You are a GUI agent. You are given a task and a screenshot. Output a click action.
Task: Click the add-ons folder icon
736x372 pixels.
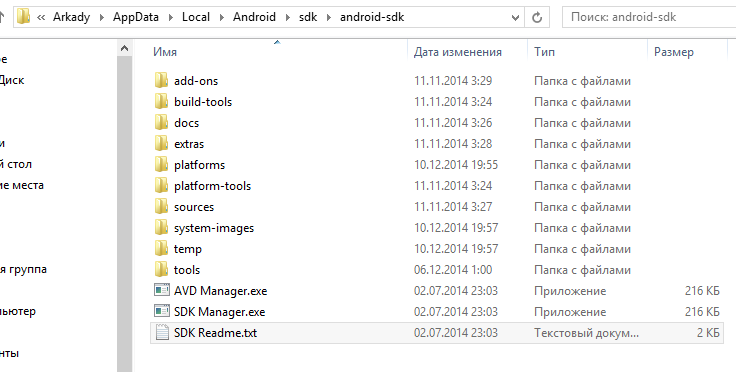[x=161, y=80]
